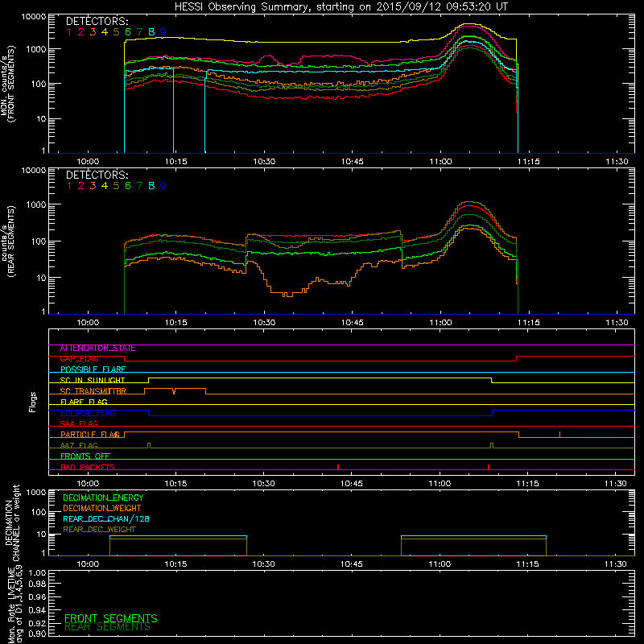Select detector 6 in the front segments legend
644x644 pixels.
(x=128, y=32)
